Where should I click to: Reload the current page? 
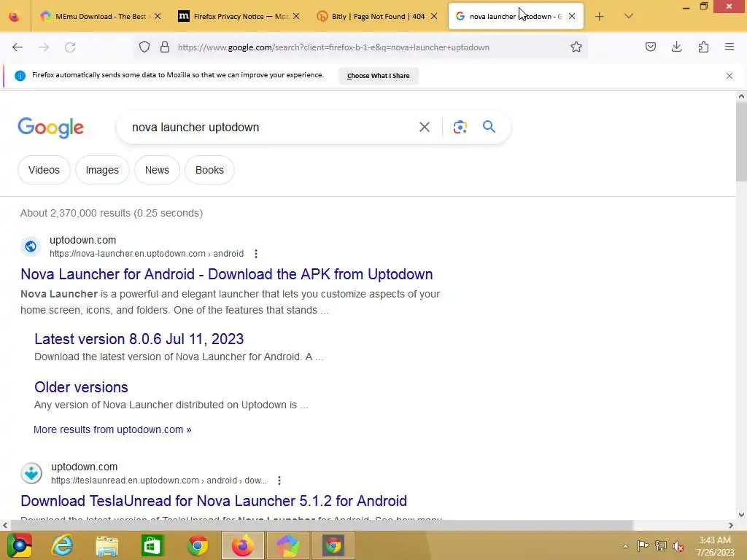(70, 47)
